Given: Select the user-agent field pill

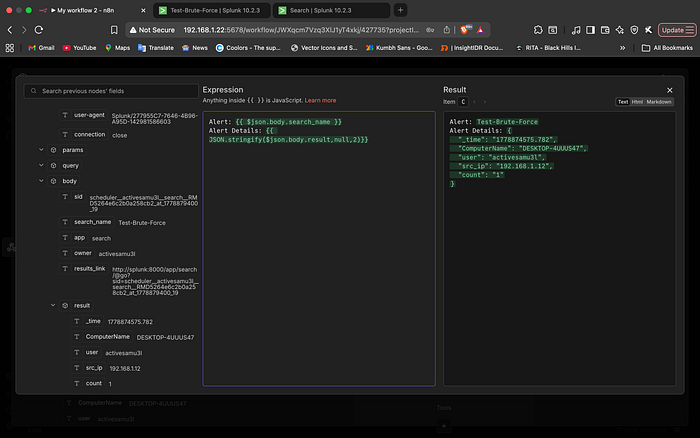Looking at the screenshot, I should coord(83,115).
